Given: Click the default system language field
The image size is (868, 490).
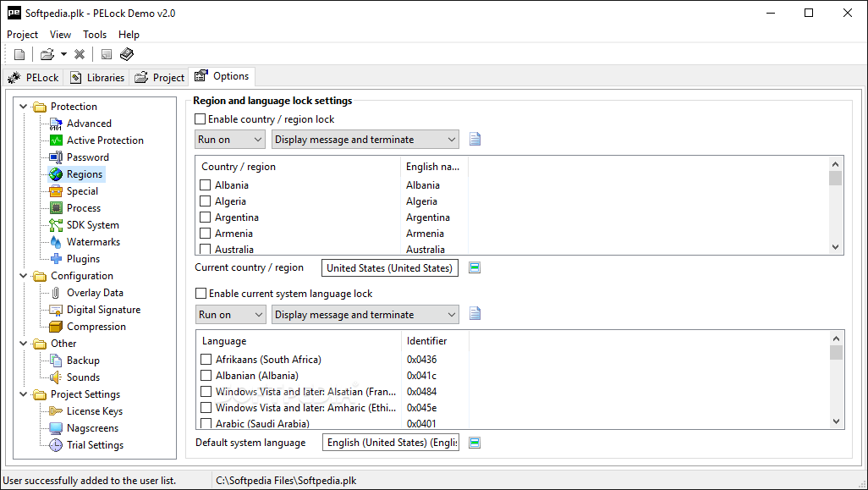Looking at the screenshot, I should [391, 443].
